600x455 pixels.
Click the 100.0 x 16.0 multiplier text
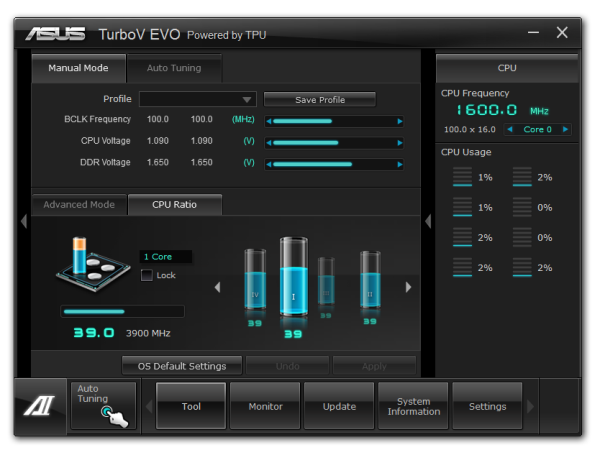[x=470, y=129]
